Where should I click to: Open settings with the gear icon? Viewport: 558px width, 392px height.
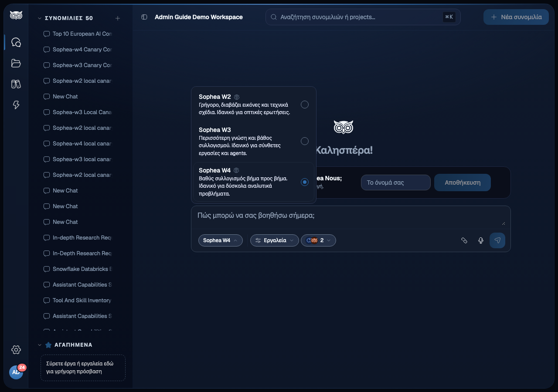(x=16, y=350)
